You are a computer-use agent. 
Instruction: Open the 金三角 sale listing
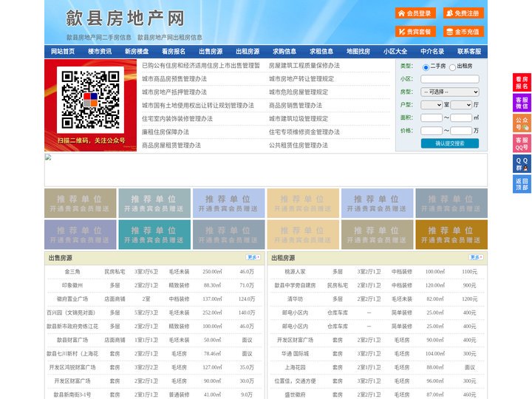coord(72,272)
